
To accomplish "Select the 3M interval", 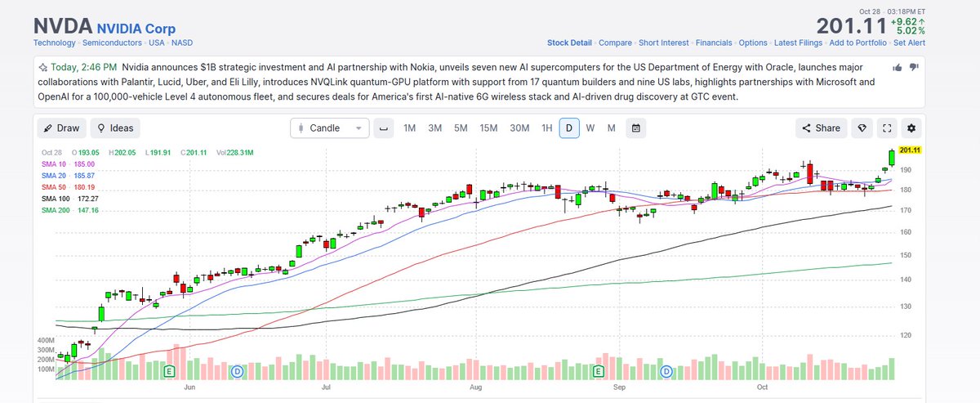I will coord(435,128).
